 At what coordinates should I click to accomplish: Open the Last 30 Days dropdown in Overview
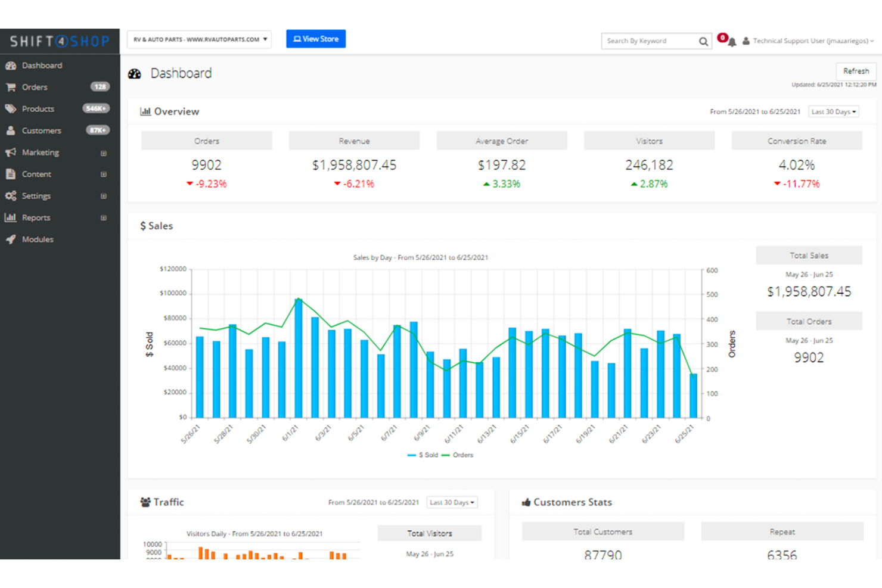(x=833, y=111)
